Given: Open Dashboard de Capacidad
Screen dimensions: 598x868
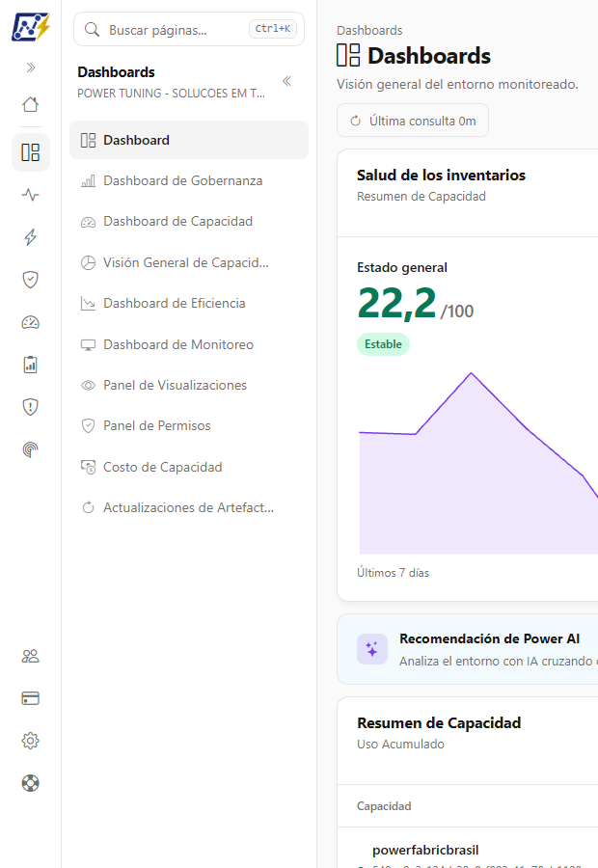Looking at the screenshot, I should (189, 222).
